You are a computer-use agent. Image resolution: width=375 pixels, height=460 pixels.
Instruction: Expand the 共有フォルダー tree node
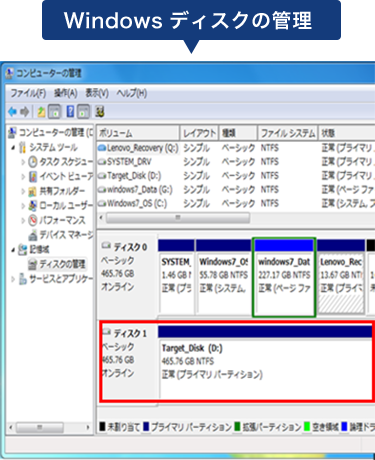pyautogui.click(x=23, y=191)
